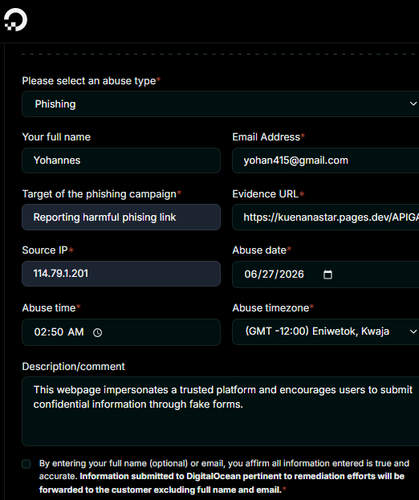Click the 'Your full name' label

[56, 137]
